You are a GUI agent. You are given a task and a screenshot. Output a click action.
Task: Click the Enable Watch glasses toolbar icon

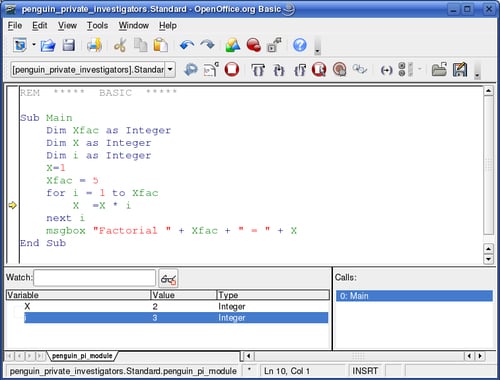click(360, 70)
